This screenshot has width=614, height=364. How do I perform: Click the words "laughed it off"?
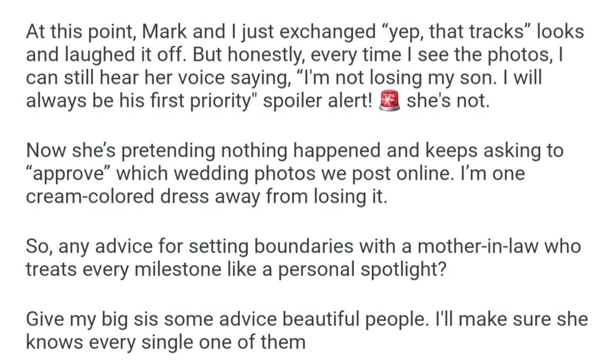pos(125,56)
